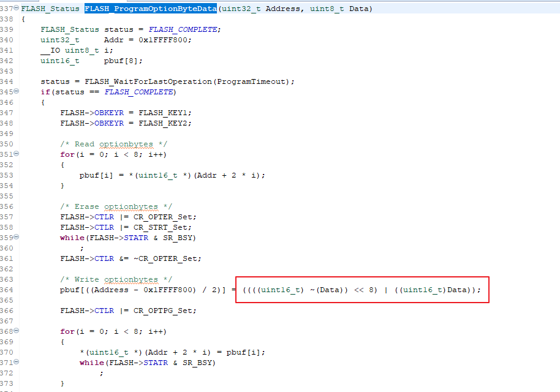The width and height of the screenshot is (560, 392).
Task: Collapse the second for loop at line 368
Action: pyautogui.click(x=17, y=331)
